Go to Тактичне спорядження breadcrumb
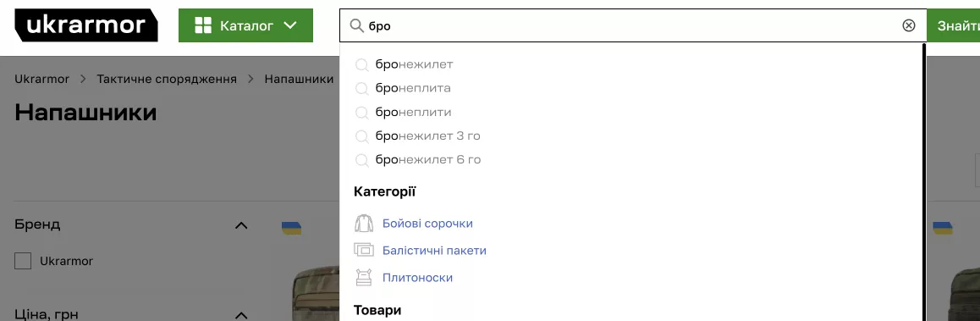The width and height of the screenshot is (980, 321). click(x=167, y=80)
